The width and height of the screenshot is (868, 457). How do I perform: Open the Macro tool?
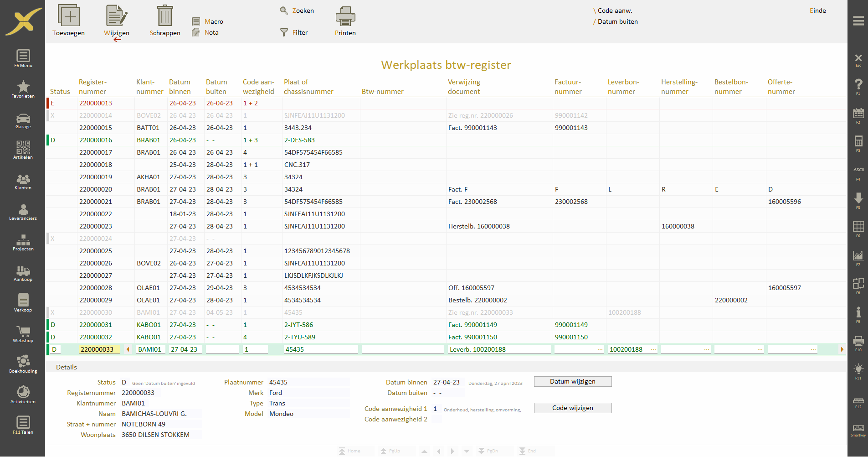click(208, 21)
